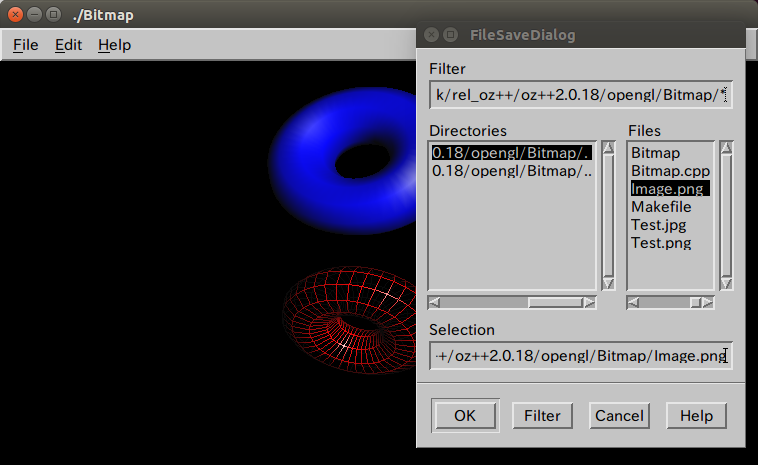Close the FileSaveDialog window
758x465 pixels.
(x=431, y=35)
